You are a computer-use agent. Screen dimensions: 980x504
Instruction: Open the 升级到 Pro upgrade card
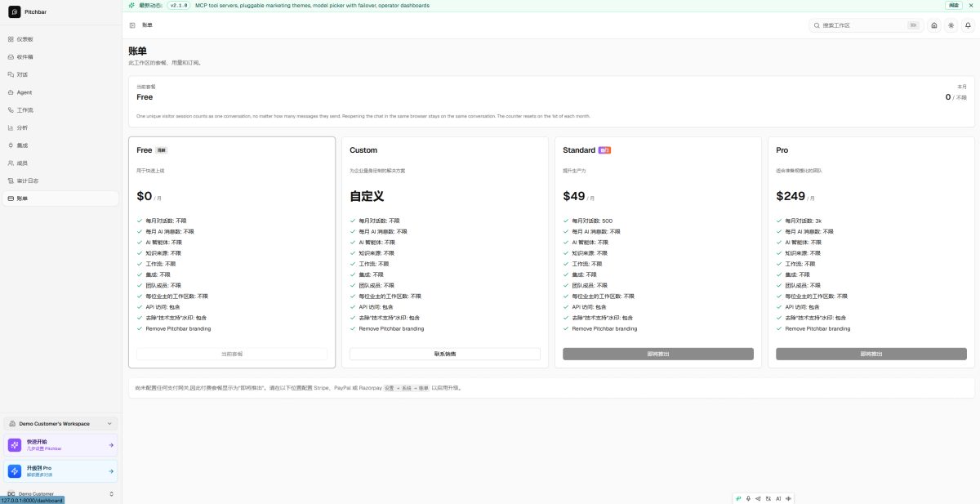(60, 471)
